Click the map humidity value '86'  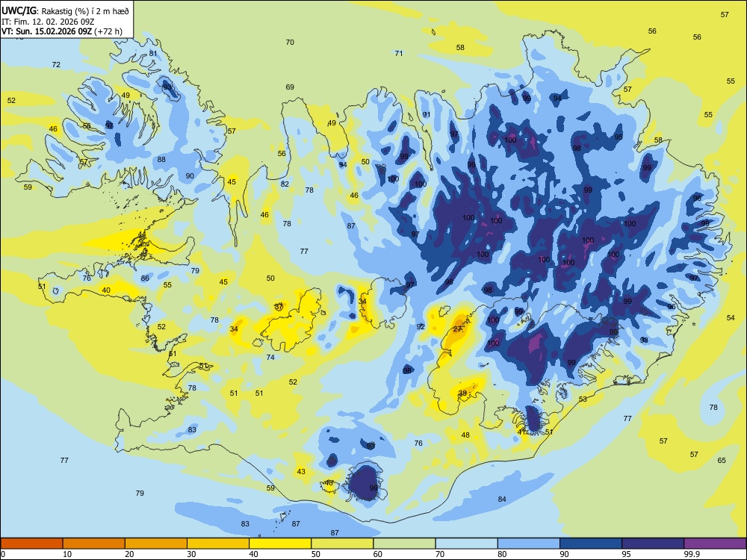[145, 279]
